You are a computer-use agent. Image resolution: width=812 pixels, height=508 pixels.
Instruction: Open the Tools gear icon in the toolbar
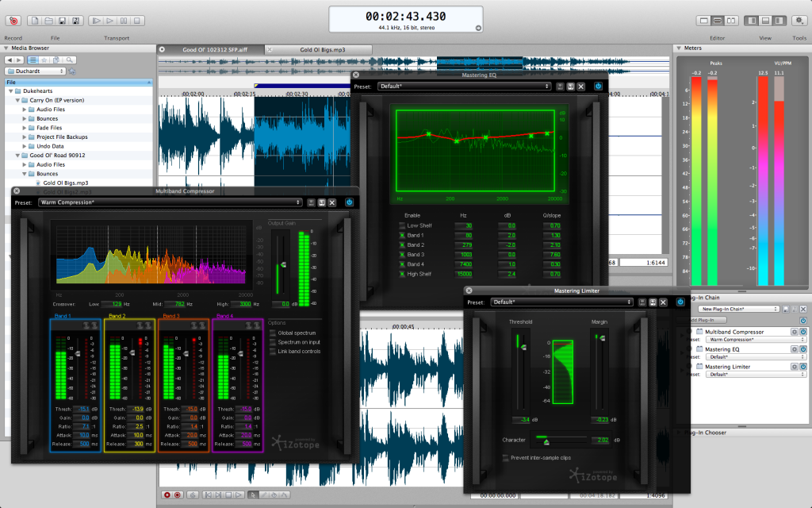799,21
